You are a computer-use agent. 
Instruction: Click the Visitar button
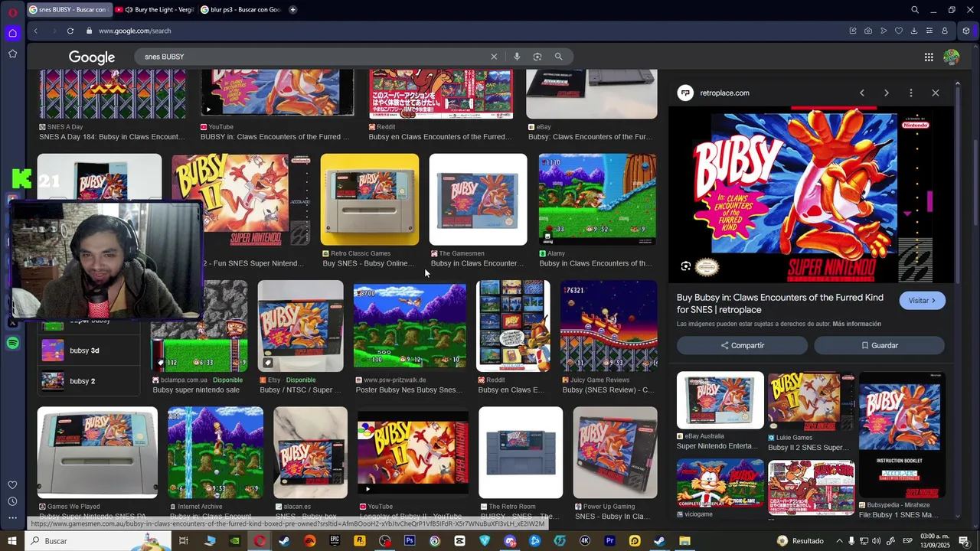coord(923,301)
